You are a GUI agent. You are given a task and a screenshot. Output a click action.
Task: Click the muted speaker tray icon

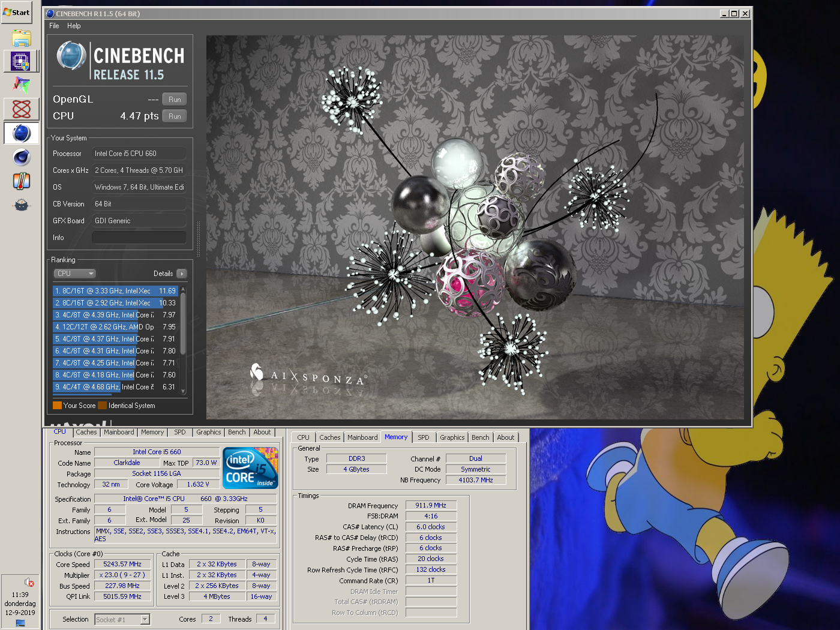[29, 582]
